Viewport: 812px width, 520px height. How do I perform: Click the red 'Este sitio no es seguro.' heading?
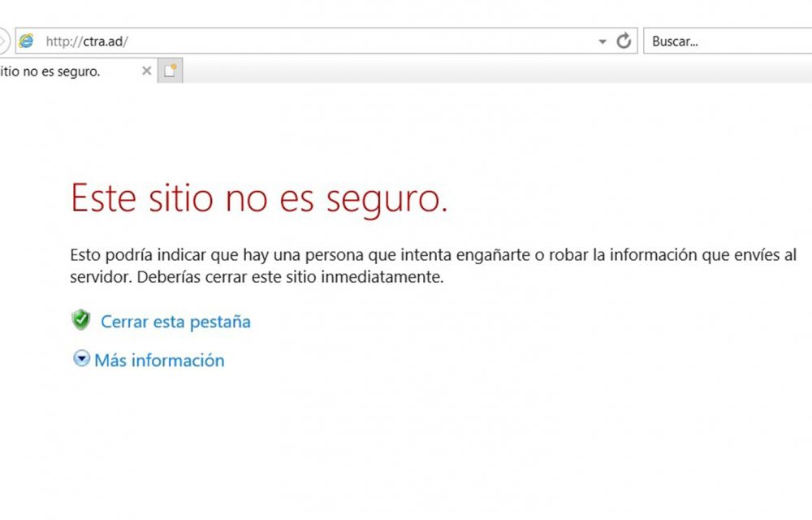tap(259, 199)
